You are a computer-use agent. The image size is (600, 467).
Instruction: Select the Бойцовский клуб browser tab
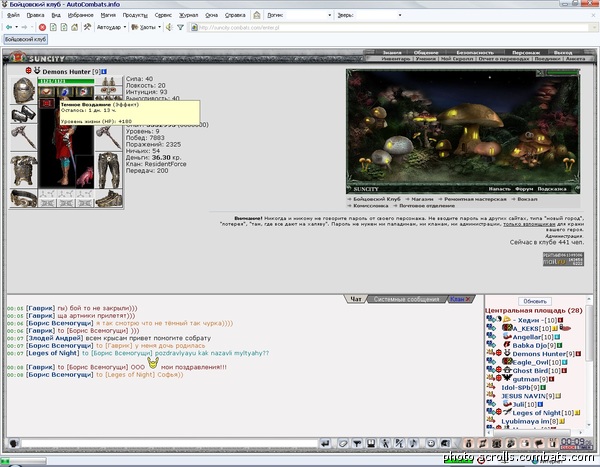tap(26, 39)
